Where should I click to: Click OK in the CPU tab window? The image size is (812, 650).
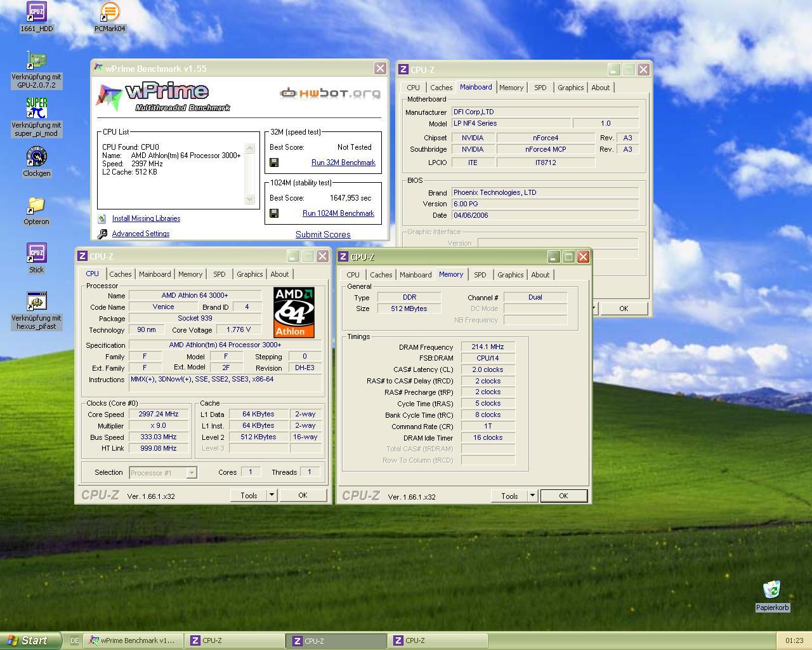[x=303, y=495]
